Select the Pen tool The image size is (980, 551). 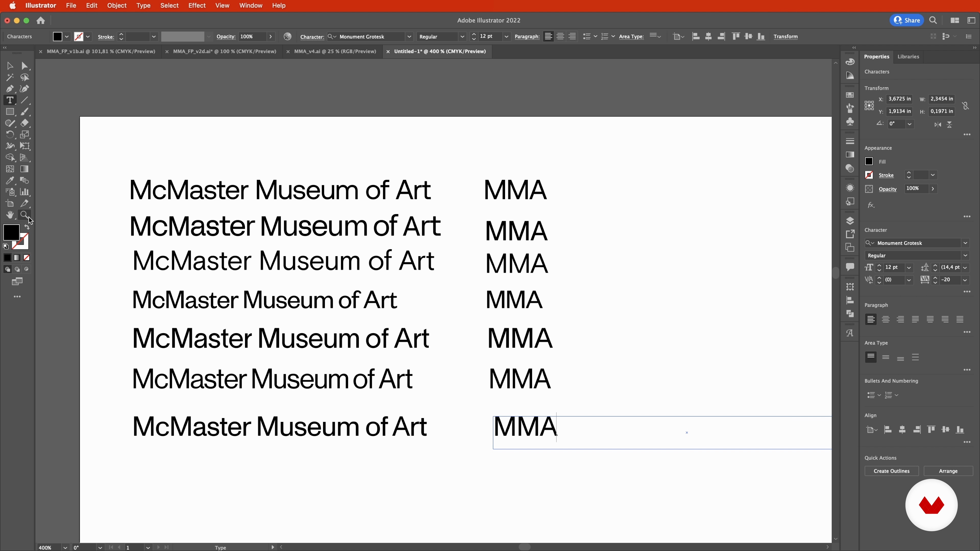[10, 89]
